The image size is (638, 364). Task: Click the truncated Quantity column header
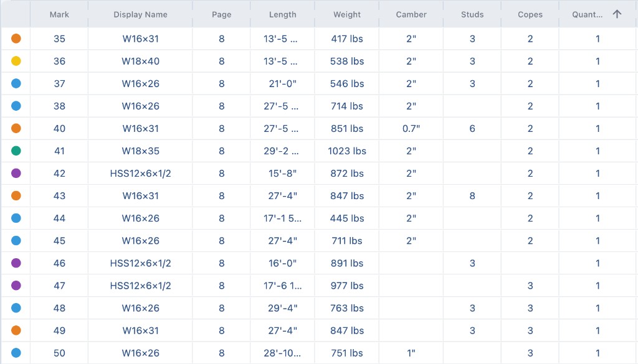tap(587, 15)
